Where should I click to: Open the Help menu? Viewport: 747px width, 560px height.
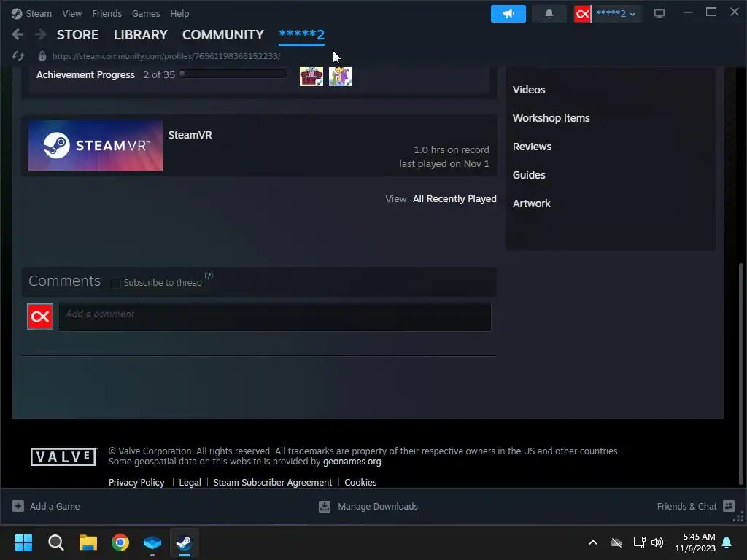179,14
